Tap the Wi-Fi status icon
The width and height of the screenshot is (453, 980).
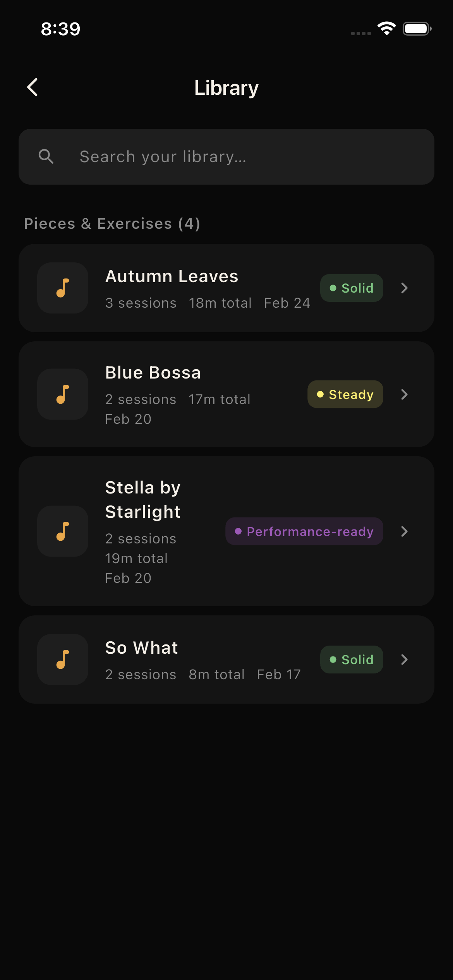click(x=386, y=29)
